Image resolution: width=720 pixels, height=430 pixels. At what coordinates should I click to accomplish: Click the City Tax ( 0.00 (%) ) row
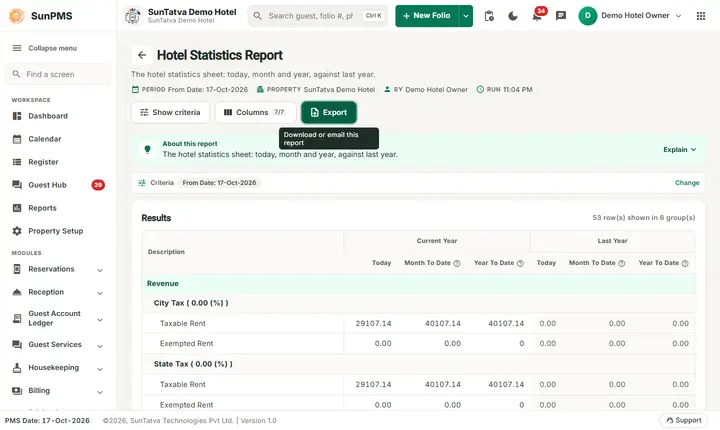[x=419, y=303]
